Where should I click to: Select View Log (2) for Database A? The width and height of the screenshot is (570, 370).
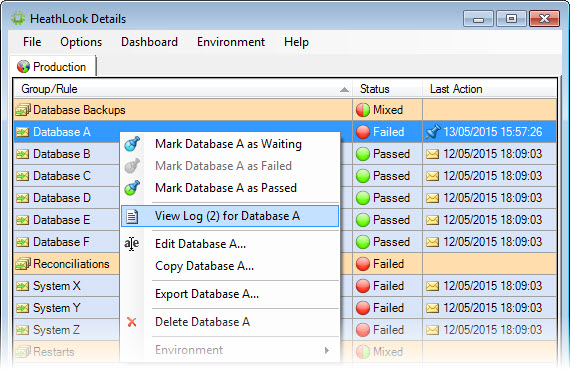point(230,216)
